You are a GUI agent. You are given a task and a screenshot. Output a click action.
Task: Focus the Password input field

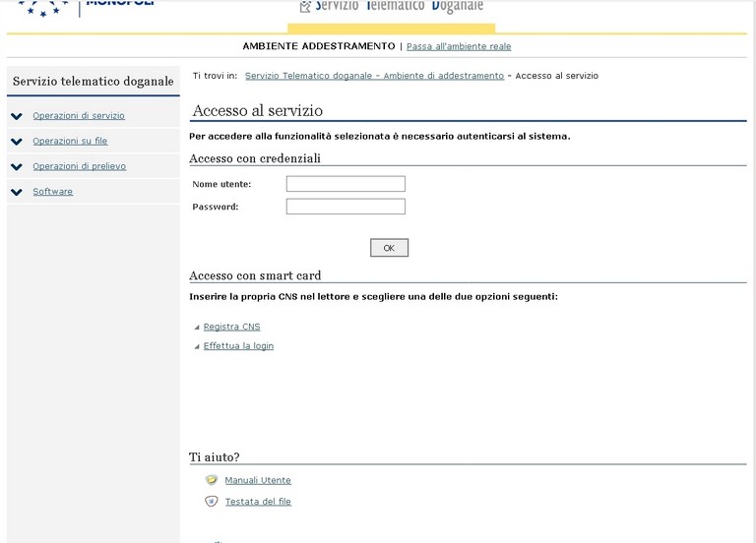[x=346, y=207]
